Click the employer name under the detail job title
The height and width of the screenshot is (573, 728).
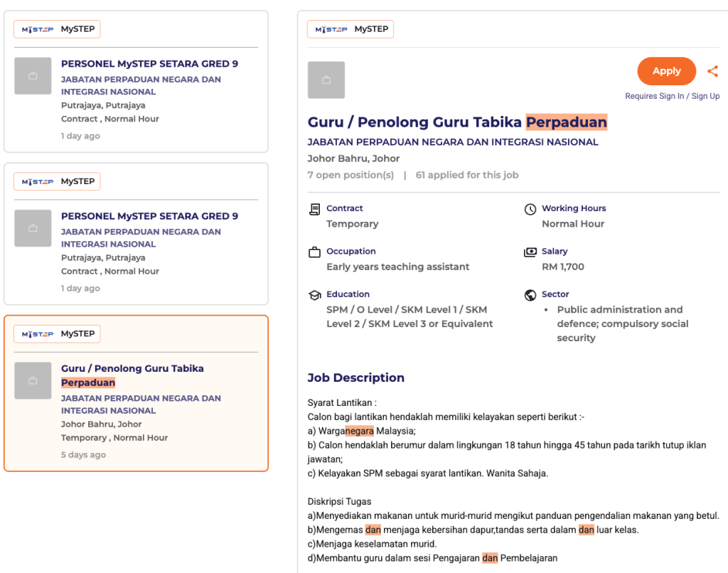tap(453, 142)
